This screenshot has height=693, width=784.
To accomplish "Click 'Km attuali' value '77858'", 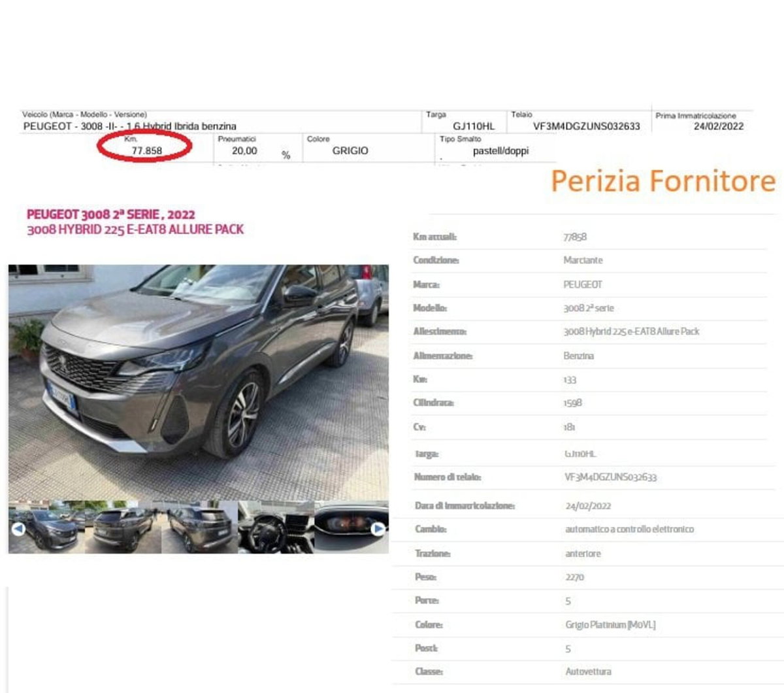I will click(x=575, y=237).
